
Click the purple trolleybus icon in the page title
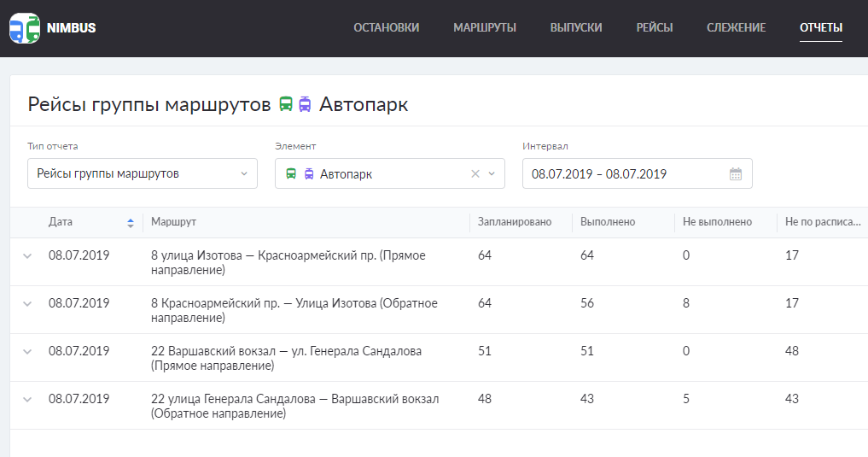pyautogui.click(x=305, y=104)
